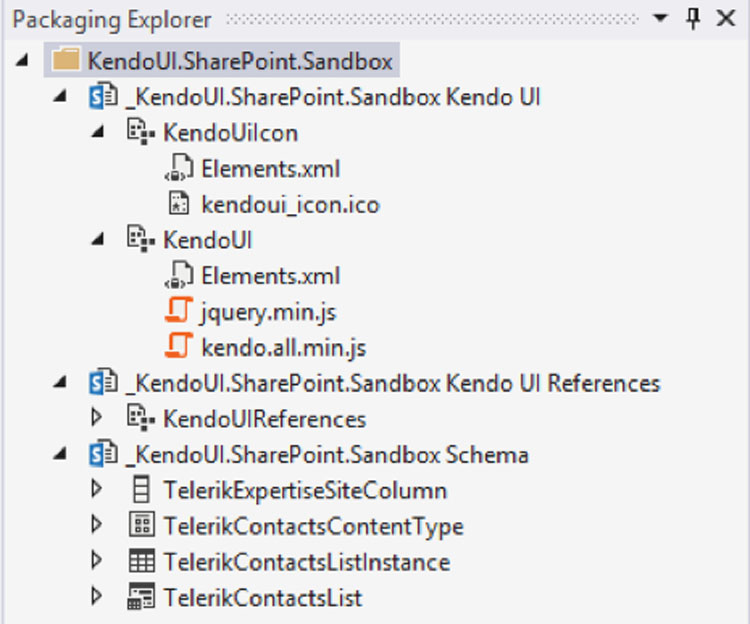
Task: Click the TelerikExpertiseSiteColumn field icon
Action: click(x=141, y=491)
